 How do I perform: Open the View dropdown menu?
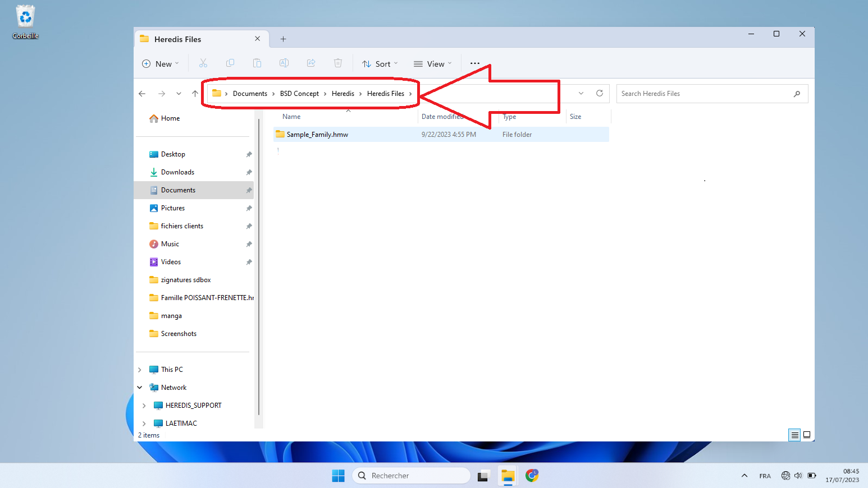[x=432, y=64]
